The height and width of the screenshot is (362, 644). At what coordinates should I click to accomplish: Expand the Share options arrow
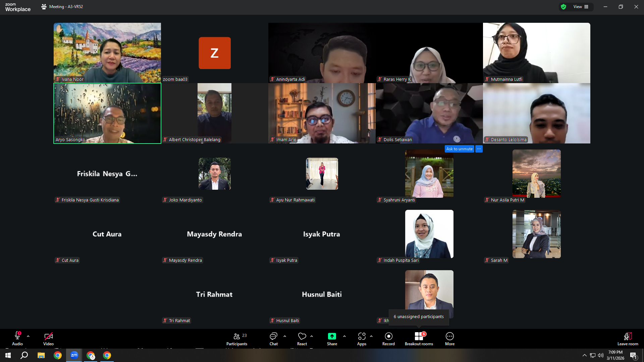344,336
